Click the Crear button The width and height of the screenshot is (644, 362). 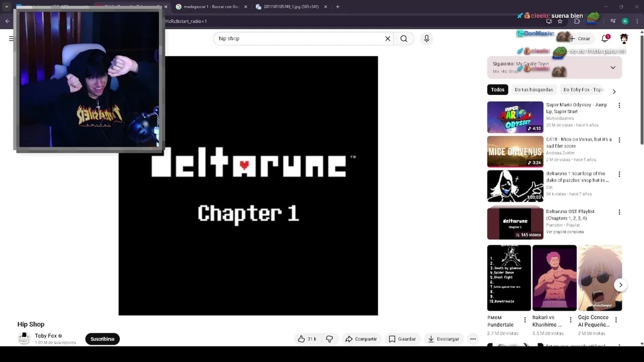tap(580, 38)
